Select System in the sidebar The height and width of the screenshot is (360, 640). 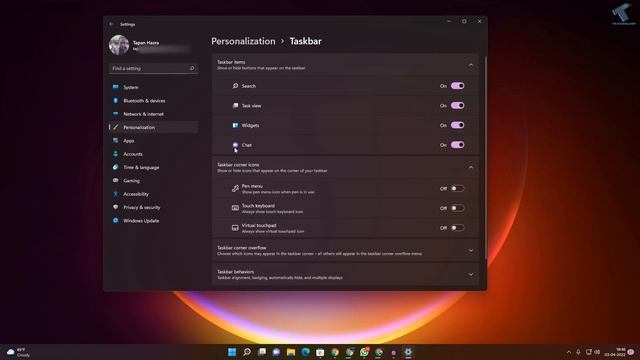[x=153, y=87]
